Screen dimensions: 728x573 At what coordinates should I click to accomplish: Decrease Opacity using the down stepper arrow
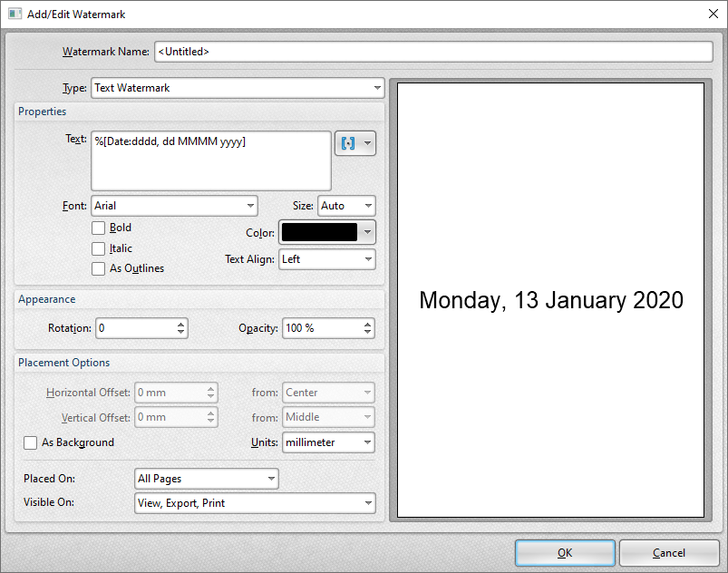[368, 332]
